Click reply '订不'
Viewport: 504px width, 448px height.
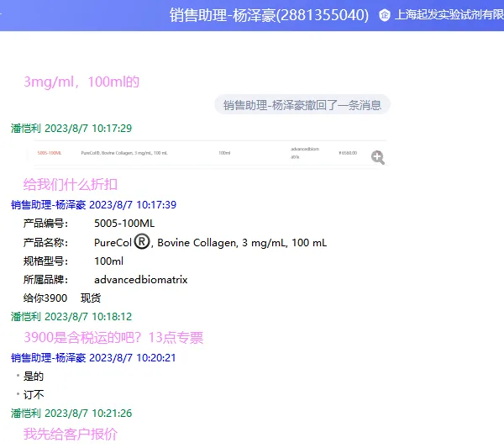(34, 394)
